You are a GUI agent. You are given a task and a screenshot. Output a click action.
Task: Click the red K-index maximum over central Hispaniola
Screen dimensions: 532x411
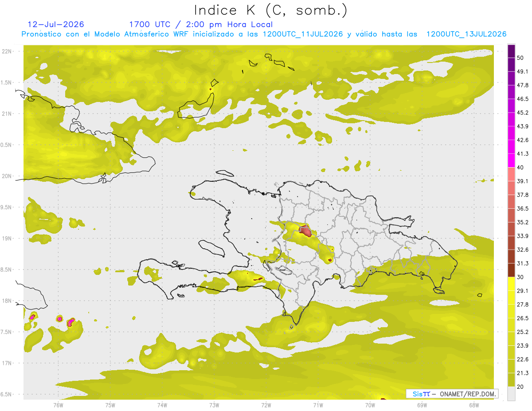[305, 230]
